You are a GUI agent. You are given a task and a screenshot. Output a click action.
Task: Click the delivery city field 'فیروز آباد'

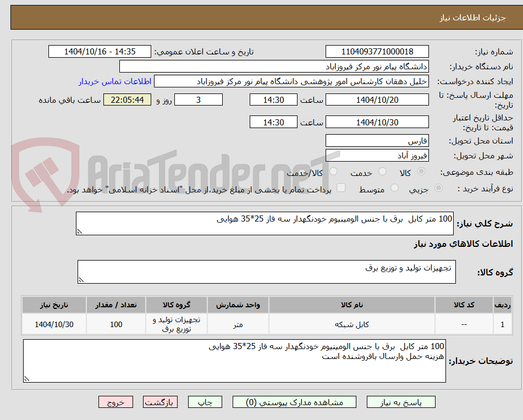coord(377,156)
